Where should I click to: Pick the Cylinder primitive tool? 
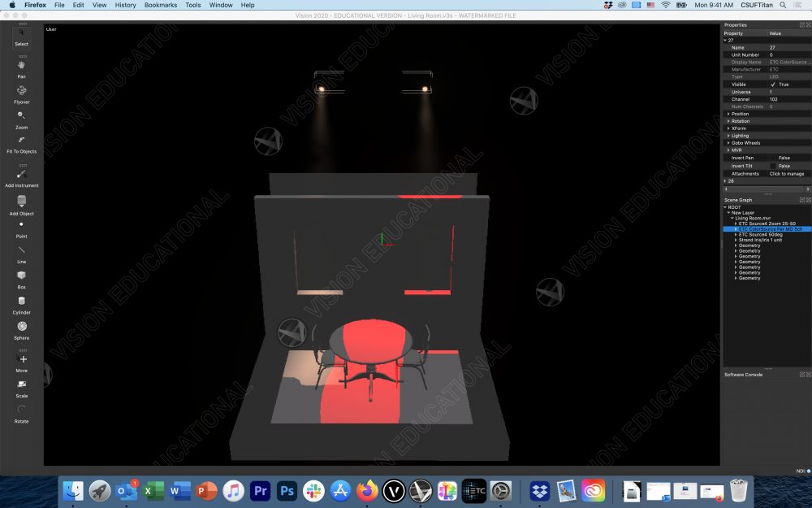21,302
